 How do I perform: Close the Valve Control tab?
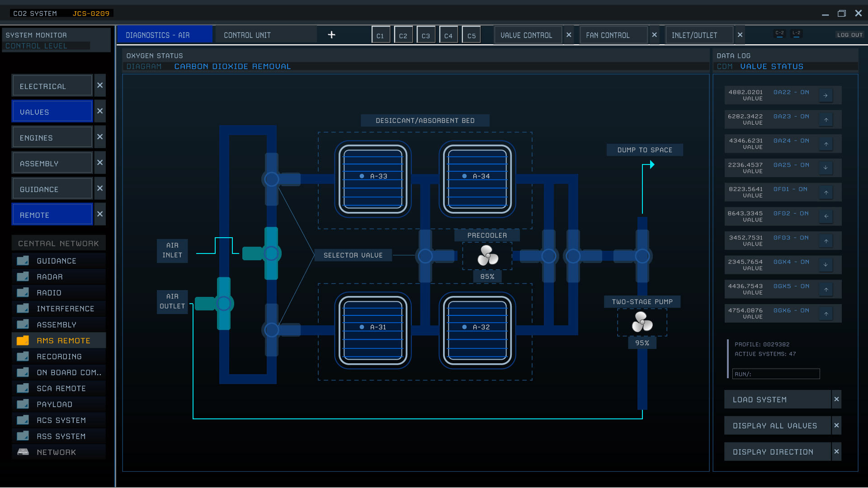[x=569, y=35]
